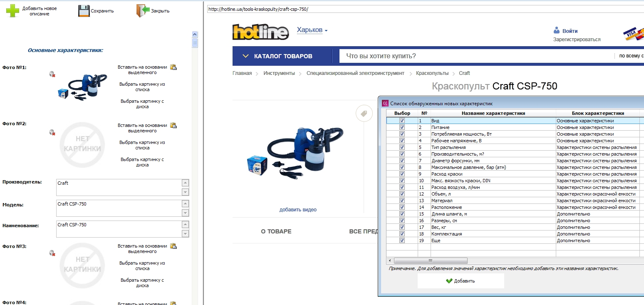Click Выбрать картинку с диска for Фото №2
The image size is (644, 305).
(142, 162)
